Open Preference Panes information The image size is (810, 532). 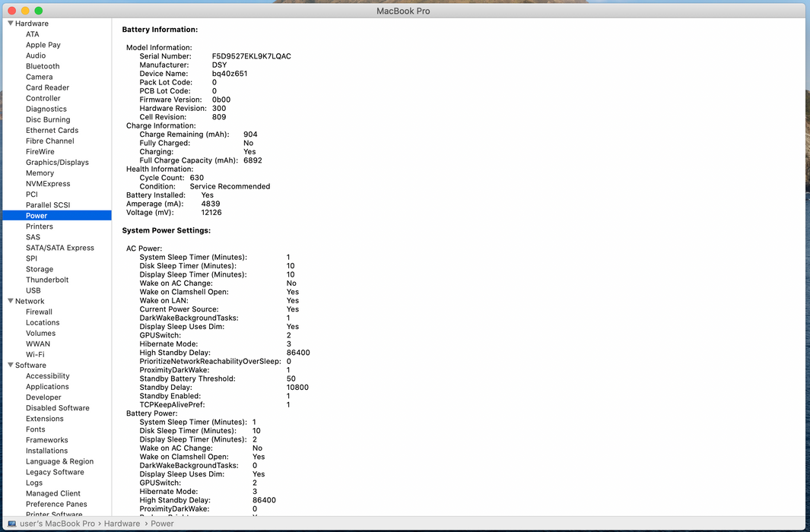pos(56,504)
